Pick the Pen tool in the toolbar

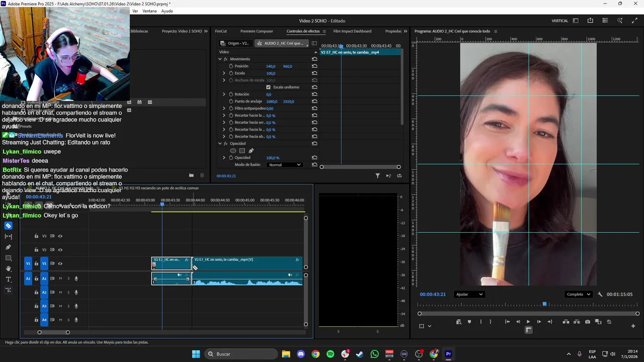[8, 247]
